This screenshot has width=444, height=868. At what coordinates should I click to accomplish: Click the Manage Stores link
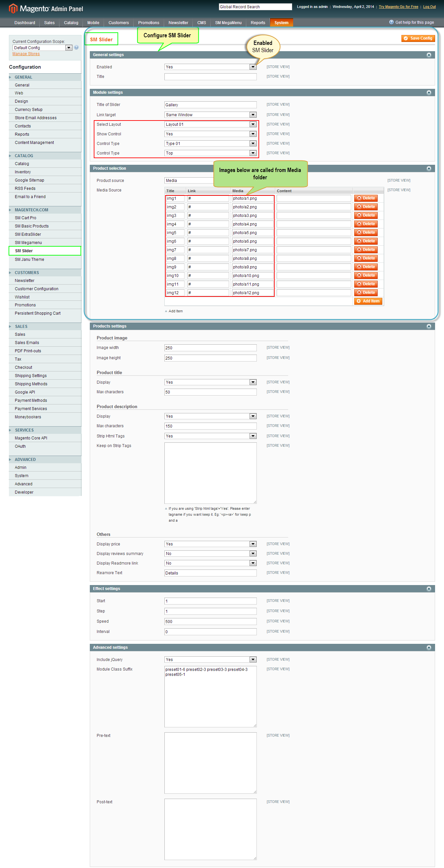tap(26, 54)
